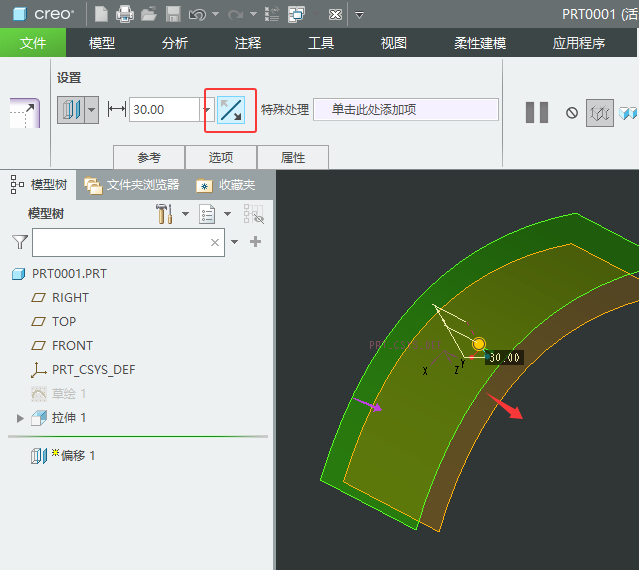Image resolution: width=639 pixels, height=570 pixels.
Task: Open the 属性 panel tab
Action: (x=293, y=157)
